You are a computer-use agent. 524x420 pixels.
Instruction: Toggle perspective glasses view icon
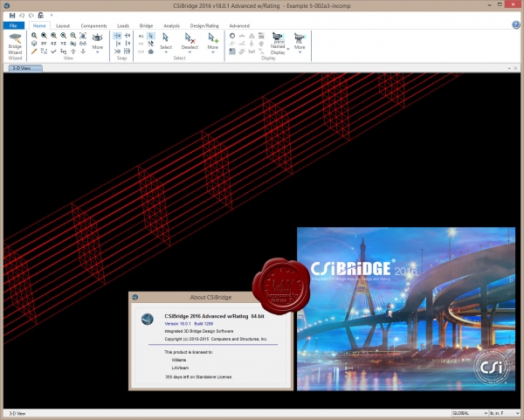click(83, 44)
